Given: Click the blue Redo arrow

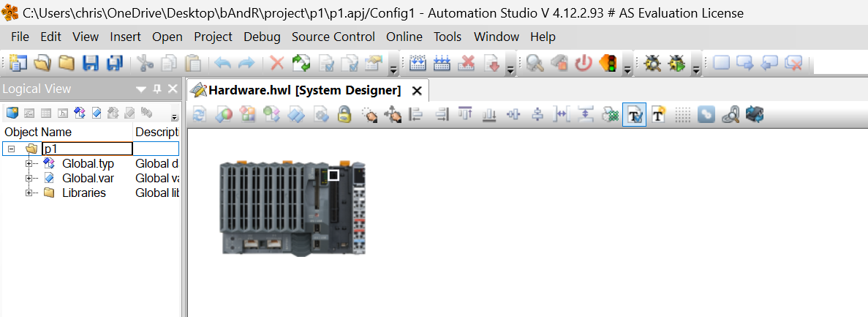Looking at the screenshot, I should click(x=246, y=63).
